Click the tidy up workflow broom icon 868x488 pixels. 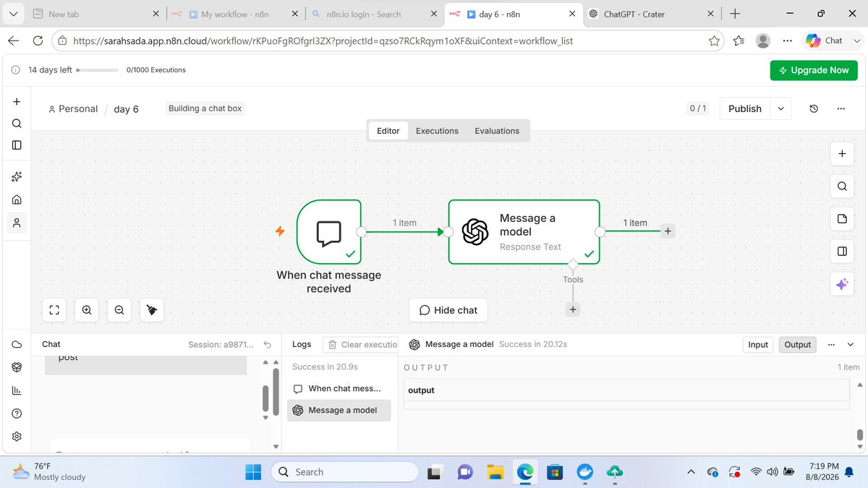pyautogui.click(x=152, y=310)
